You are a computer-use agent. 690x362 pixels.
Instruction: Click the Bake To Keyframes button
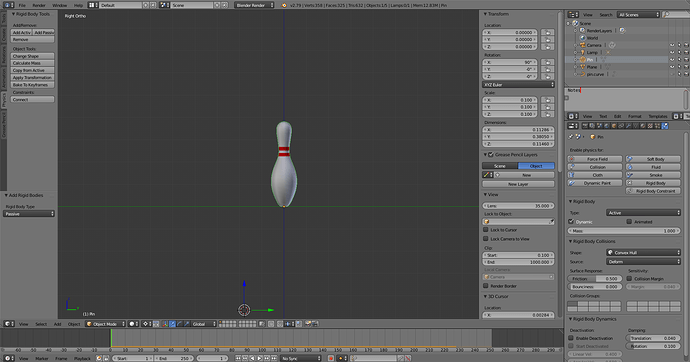point(33,85)
